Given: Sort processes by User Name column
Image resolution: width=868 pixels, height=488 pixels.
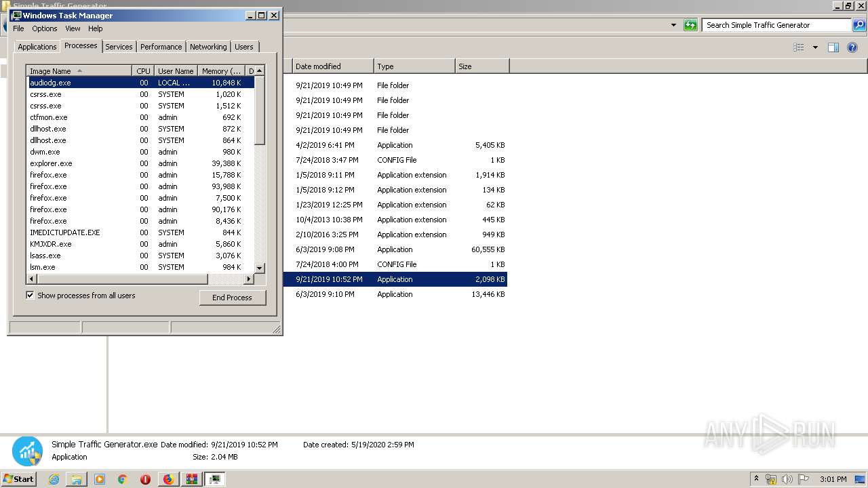Looking at the screenshot, I should click(x=175, y=71).
